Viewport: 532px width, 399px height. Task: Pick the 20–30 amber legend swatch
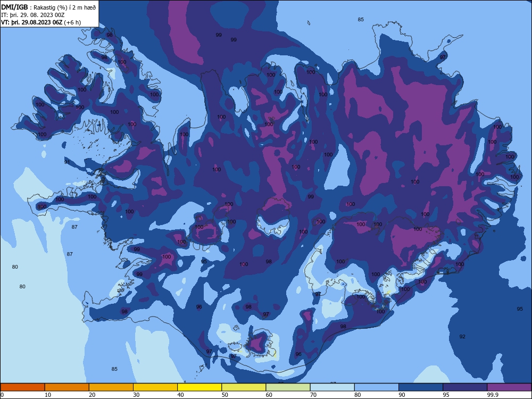(111, 387)
